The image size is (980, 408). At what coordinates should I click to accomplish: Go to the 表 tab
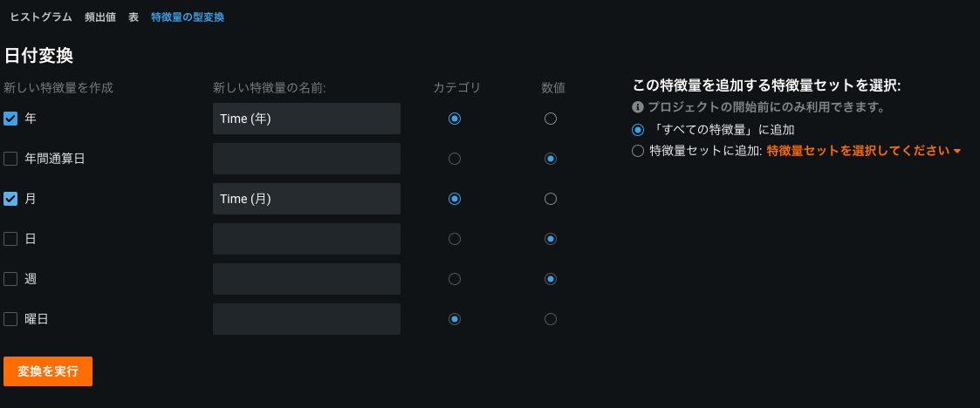(x=134, y=17)
